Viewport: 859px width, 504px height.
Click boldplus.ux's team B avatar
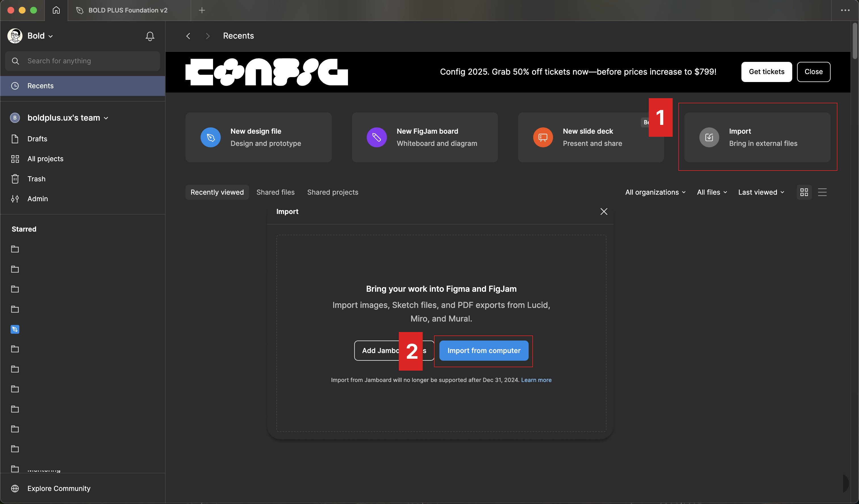15,118
